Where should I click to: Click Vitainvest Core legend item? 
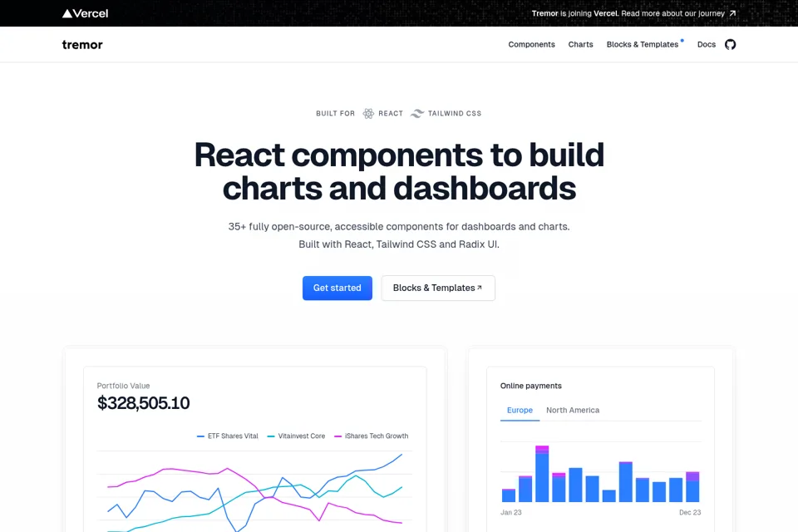[x=296, y=436]
